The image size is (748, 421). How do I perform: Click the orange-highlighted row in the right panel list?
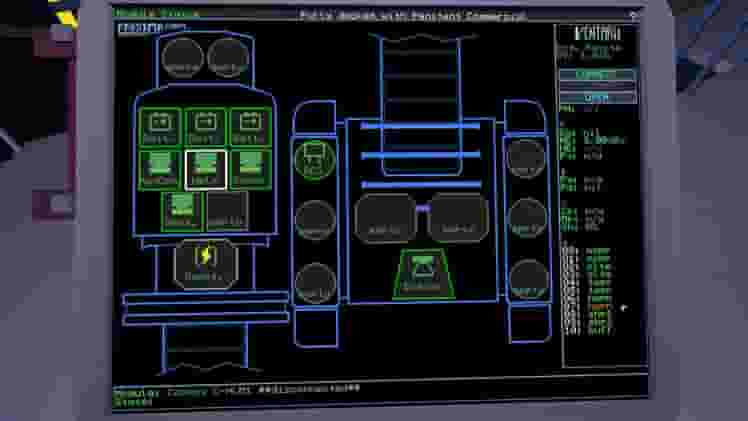(x=588, y=308)
